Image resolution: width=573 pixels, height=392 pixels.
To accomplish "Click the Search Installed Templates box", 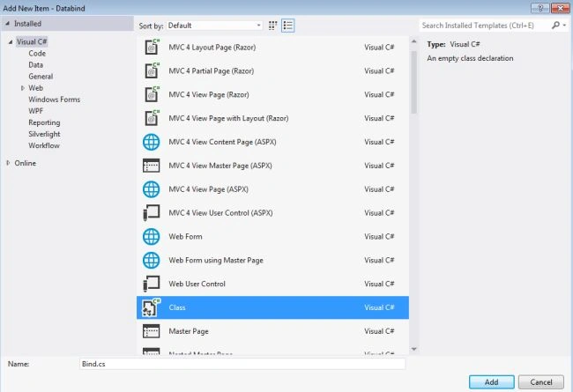I will 486,26.
